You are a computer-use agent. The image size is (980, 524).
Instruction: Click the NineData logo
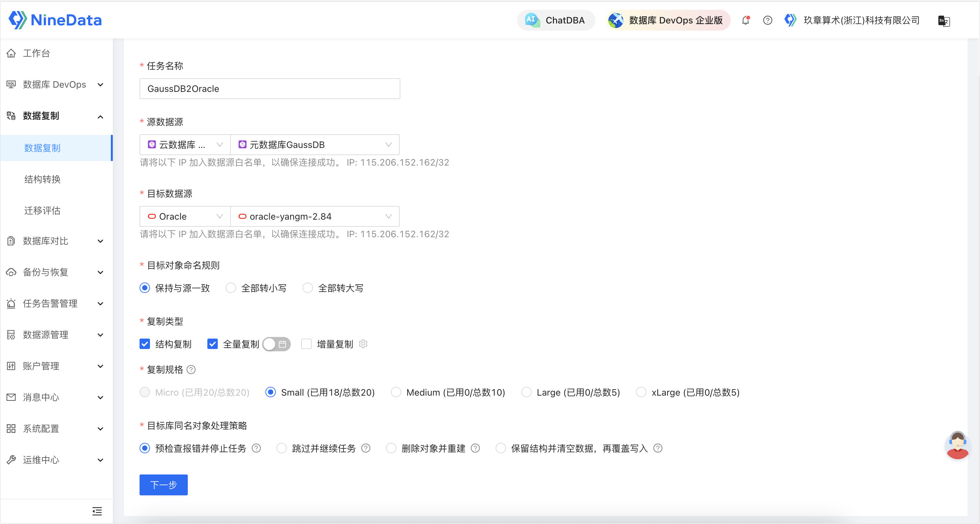pyautogui.click(x=55, y=20)
